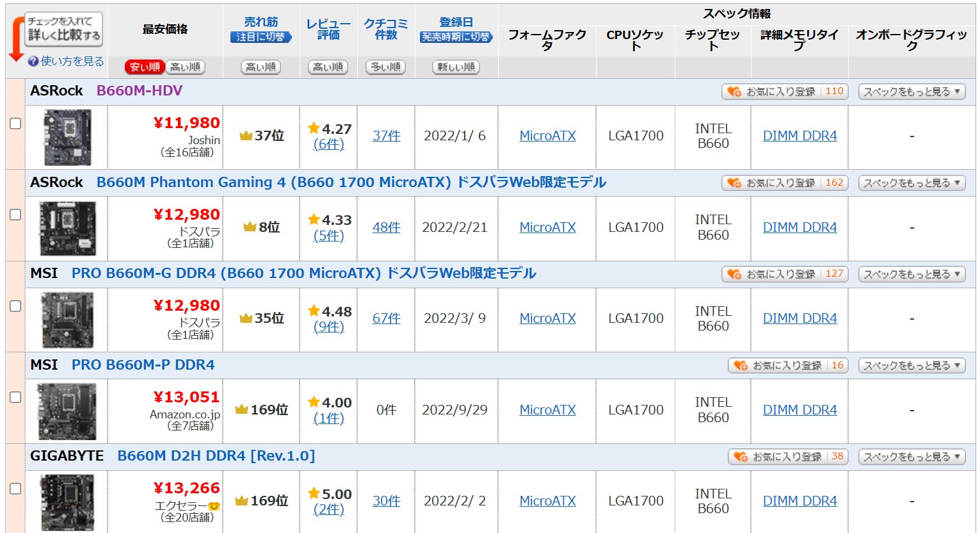Open the 48件 クチコミ link
Screen dimensions: 980x533
tap(387, 227)
